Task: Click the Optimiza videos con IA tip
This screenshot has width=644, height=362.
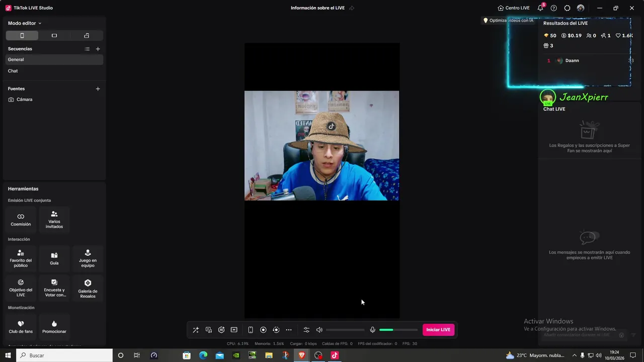Action: (508, 21)
